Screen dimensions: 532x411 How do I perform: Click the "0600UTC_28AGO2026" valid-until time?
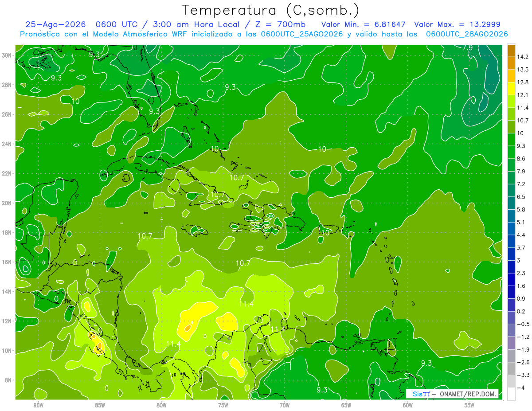point(467,34)
